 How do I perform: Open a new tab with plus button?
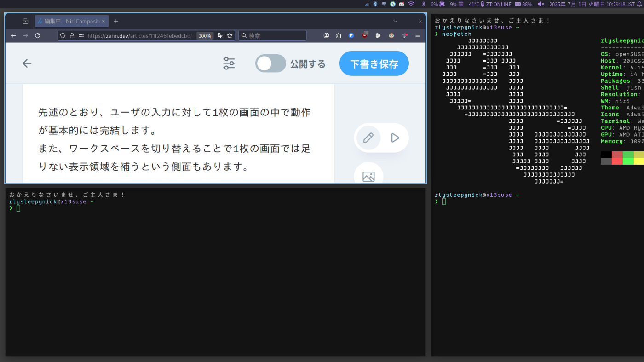click(x=116, y=21)
